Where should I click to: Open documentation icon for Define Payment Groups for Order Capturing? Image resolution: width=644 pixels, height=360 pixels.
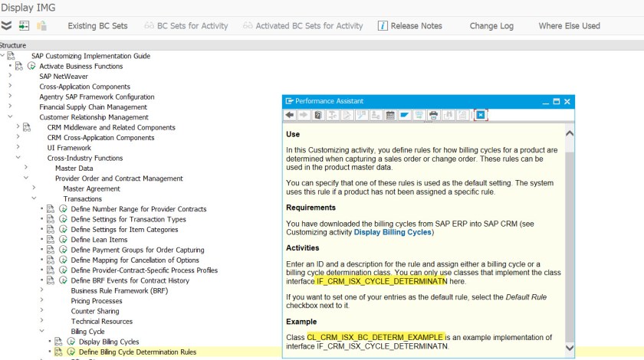pyautogui.click(x=51, y=250)
